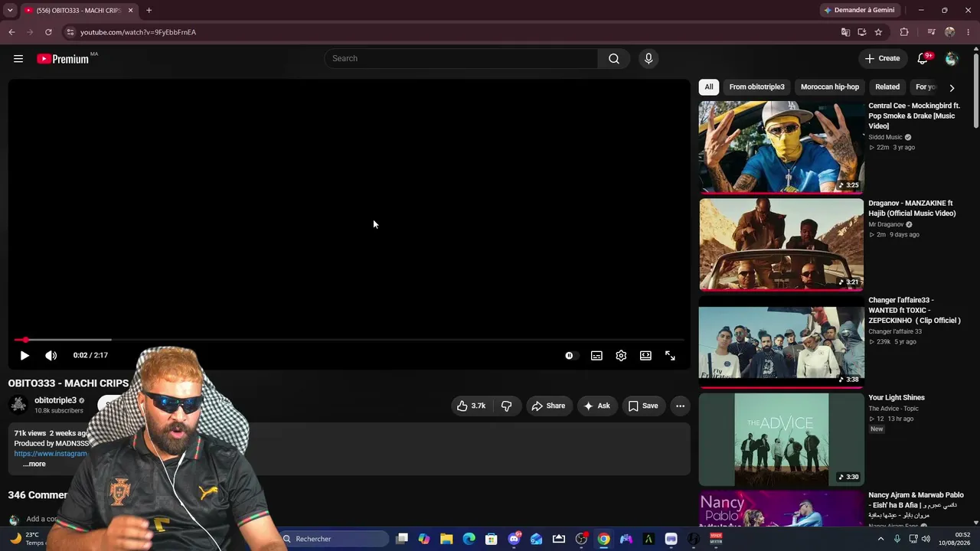Filter by From obitotriple3 chip
Viewport: 980px width, 551px height.
(x=757, y=87)
